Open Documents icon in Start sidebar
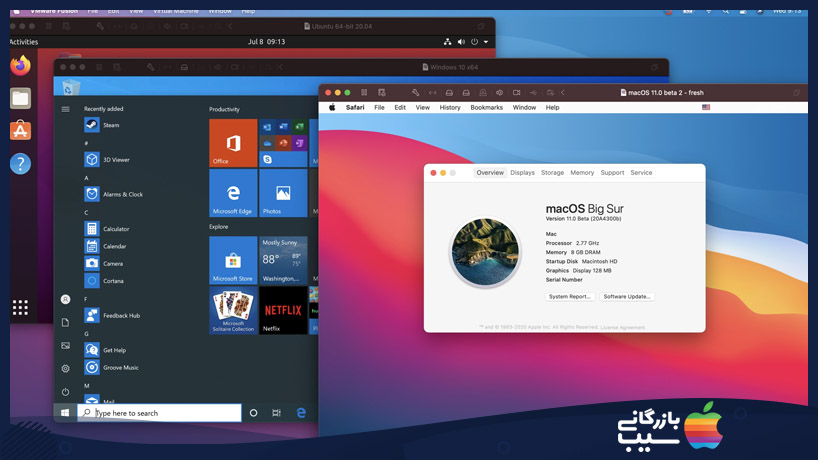The width and height of the screenshot is (818, 460). coord(65,322)
